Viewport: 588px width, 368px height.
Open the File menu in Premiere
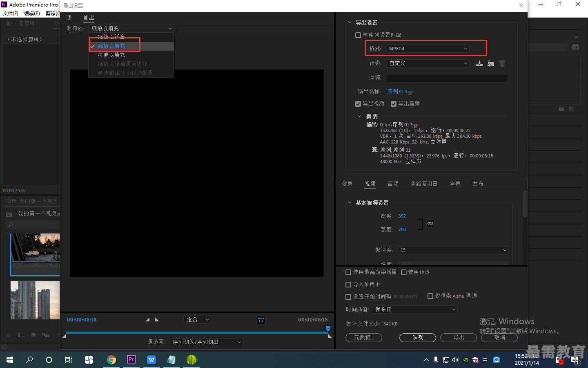tap(11, 13)
